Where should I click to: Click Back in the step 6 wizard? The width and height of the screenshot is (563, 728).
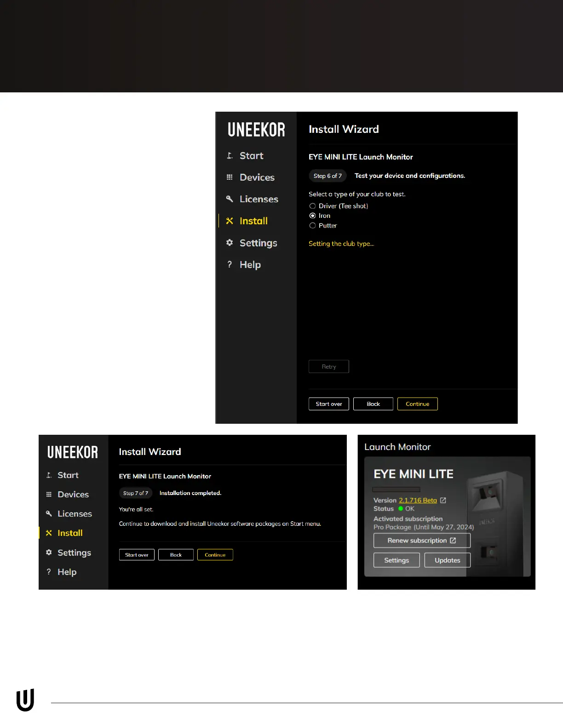click(373, 404)
